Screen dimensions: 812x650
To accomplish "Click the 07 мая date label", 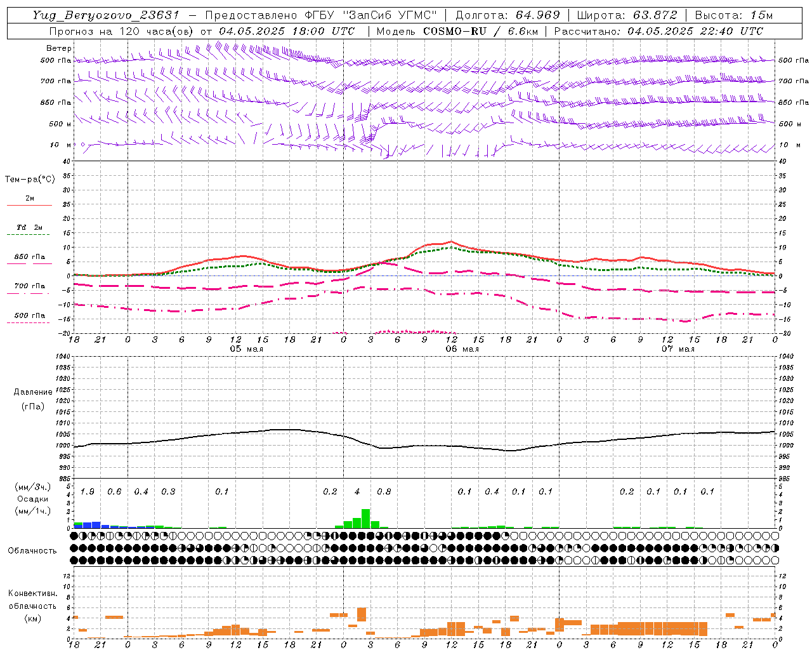I will 678,349.
